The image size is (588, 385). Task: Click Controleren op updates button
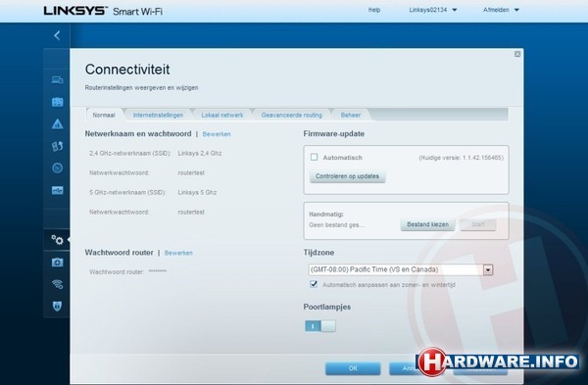(x=347, y=176)
